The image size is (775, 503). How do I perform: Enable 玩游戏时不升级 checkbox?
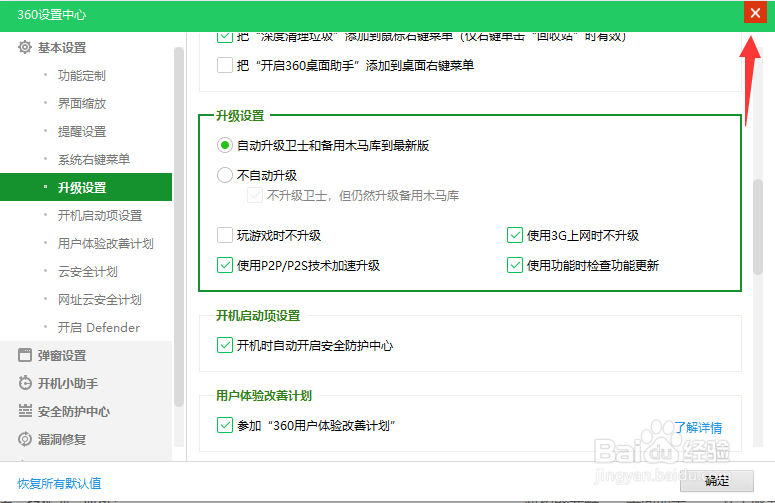pos(225,235)
